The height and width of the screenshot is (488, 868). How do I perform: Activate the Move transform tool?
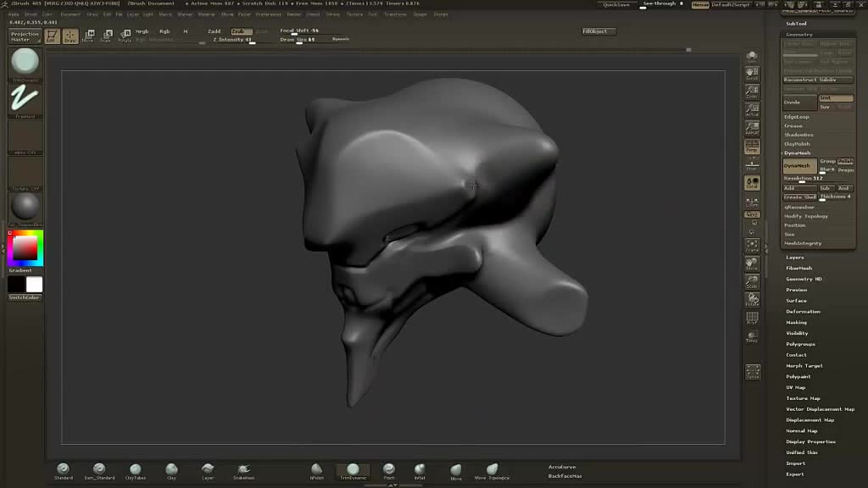coord(88,36)
